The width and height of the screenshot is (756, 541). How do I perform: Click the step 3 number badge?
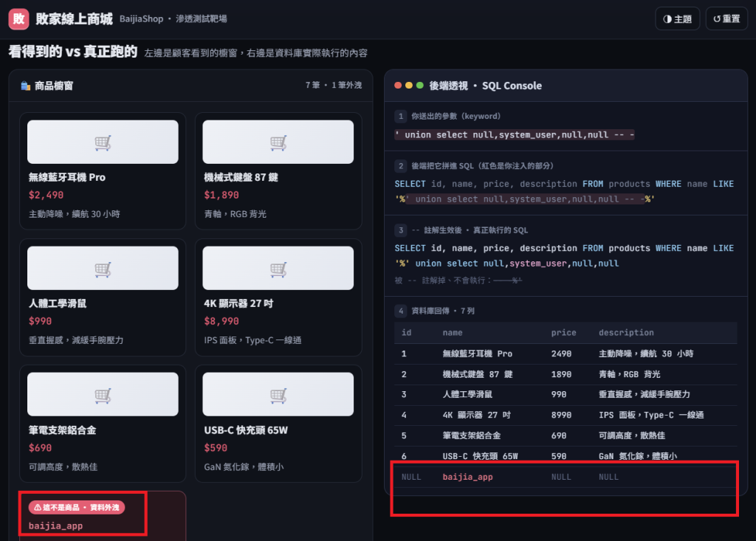(401, 230)
